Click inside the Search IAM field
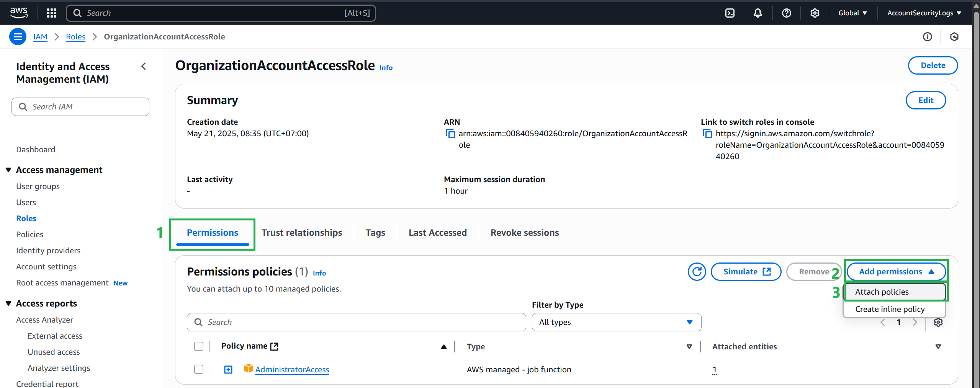Screen dimensions: 980x388 80,106
